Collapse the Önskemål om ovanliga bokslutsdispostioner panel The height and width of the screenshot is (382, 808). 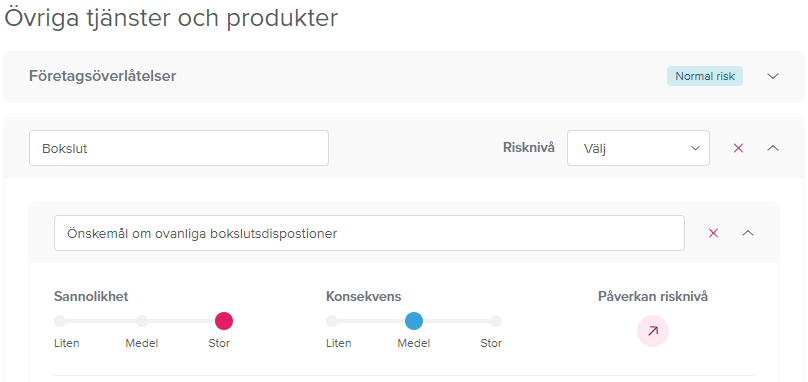pyautogui.click(x=748, y=233)
